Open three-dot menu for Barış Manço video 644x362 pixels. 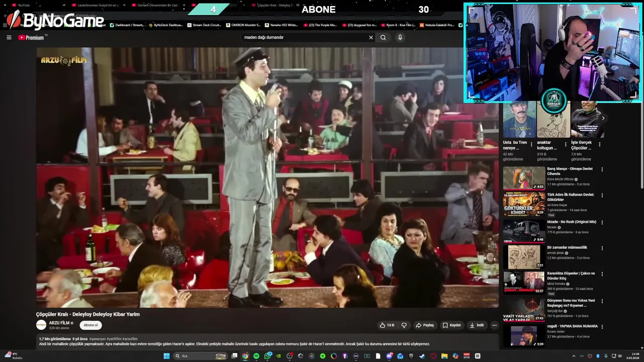tap(602, 169)
